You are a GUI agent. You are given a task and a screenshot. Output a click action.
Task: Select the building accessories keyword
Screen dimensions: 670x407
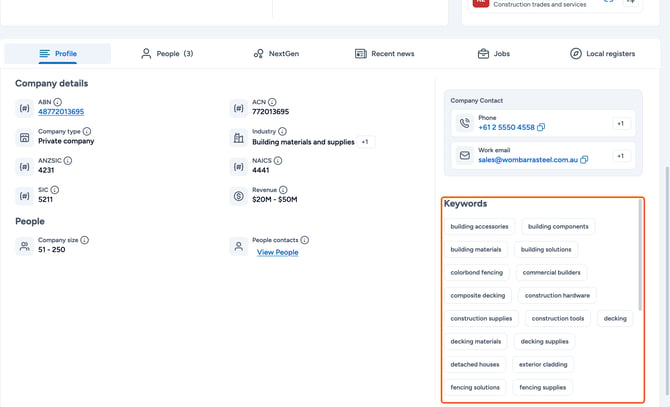[479, 227]
